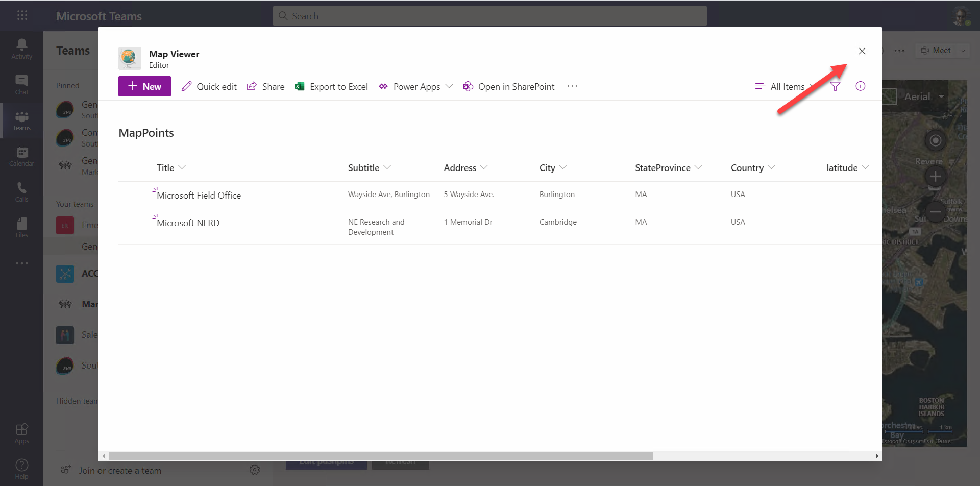Screen dimensions: 980x486
Task: Open the City column header menu
Action: click(x=553, y=167)
